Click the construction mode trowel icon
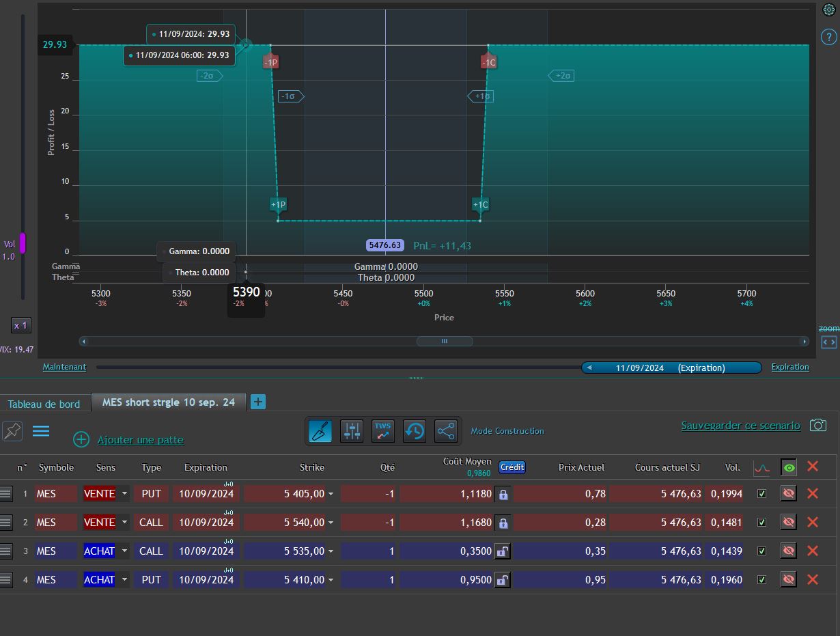 (x=320, y=431)
